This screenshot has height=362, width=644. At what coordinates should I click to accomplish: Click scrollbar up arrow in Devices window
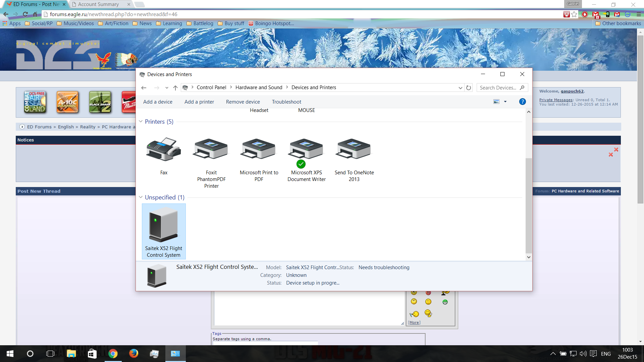click(529, 112)
